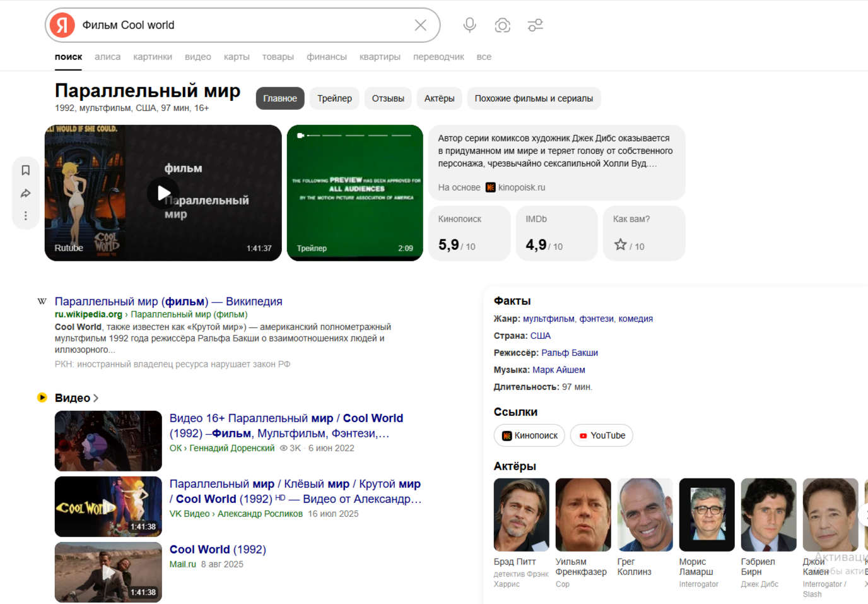Focus the search input field
Viewport: 868px width, 604px height.
tap(243, 25)
